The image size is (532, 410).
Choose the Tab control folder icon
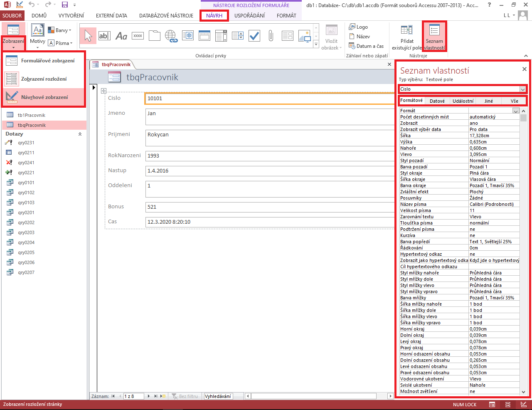[x=155, y=36]
